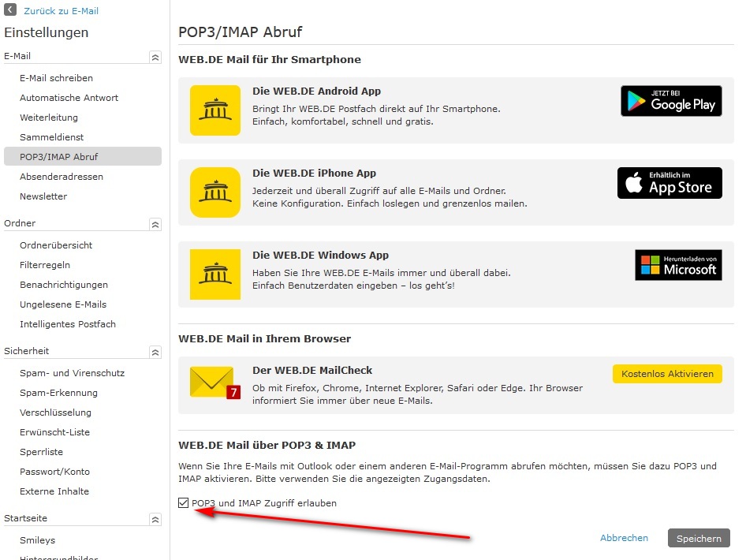746x560 pixels.
Task: Open Spam- und Virenschutz settings
Action: tap(72, 373)
